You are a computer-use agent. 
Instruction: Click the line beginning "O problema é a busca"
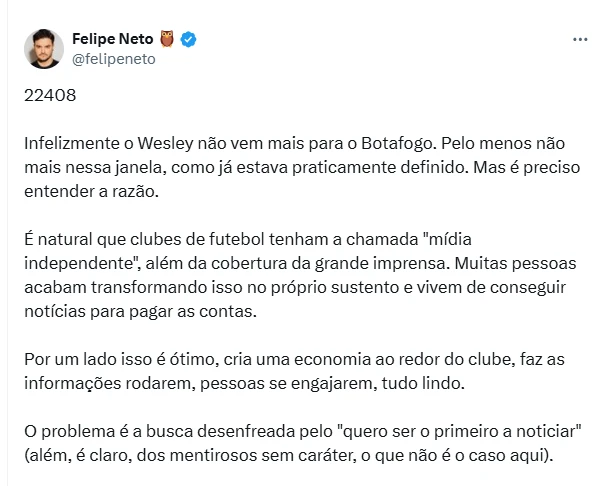[302, 431]
